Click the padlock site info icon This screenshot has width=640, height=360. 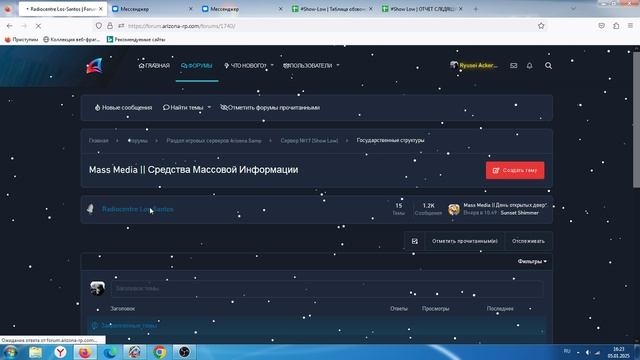[x=110, y=26]
